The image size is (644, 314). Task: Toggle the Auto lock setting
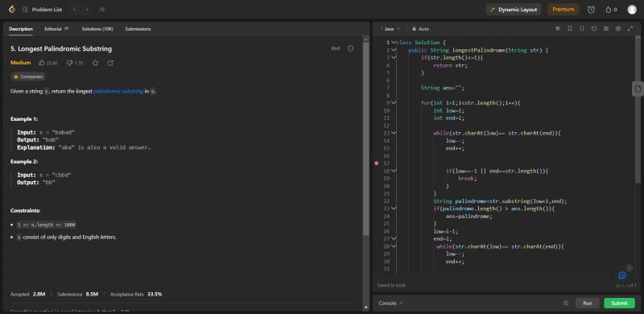[x=421, y=29]
